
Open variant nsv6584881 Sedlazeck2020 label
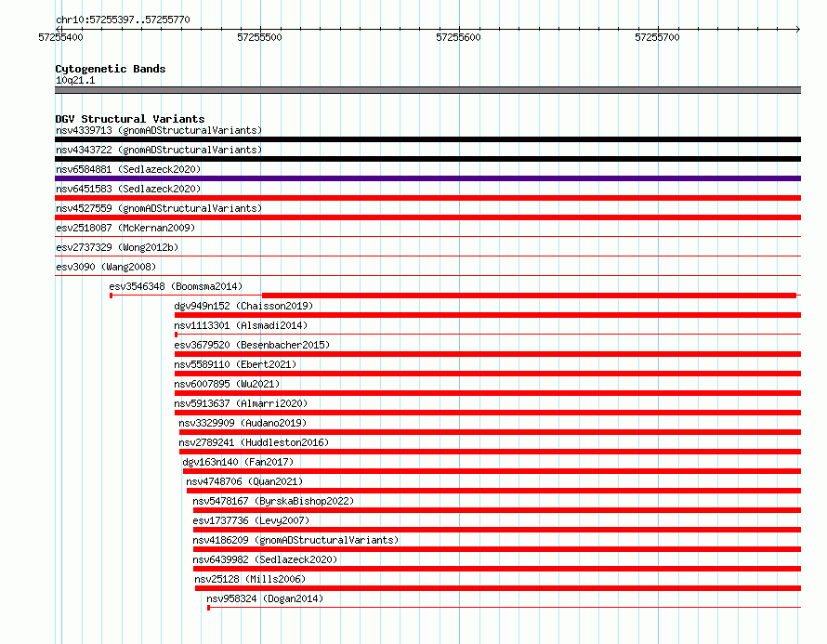(128, 169)
